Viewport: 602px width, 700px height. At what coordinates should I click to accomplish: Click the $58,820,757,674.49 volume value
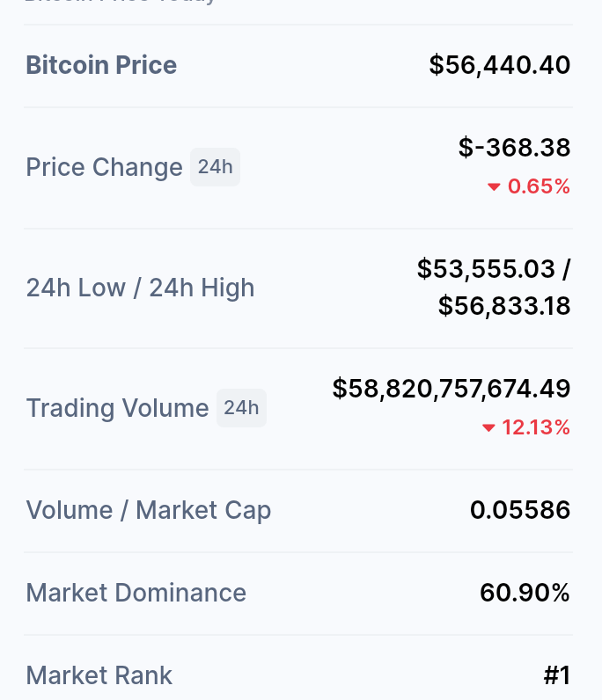[451, 389]
